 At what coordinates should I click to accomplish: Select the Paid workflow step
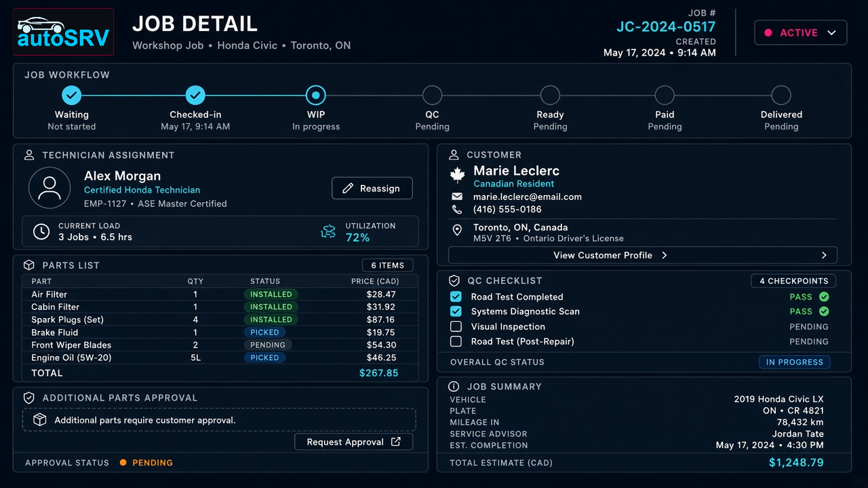click(x=665, y=96)
